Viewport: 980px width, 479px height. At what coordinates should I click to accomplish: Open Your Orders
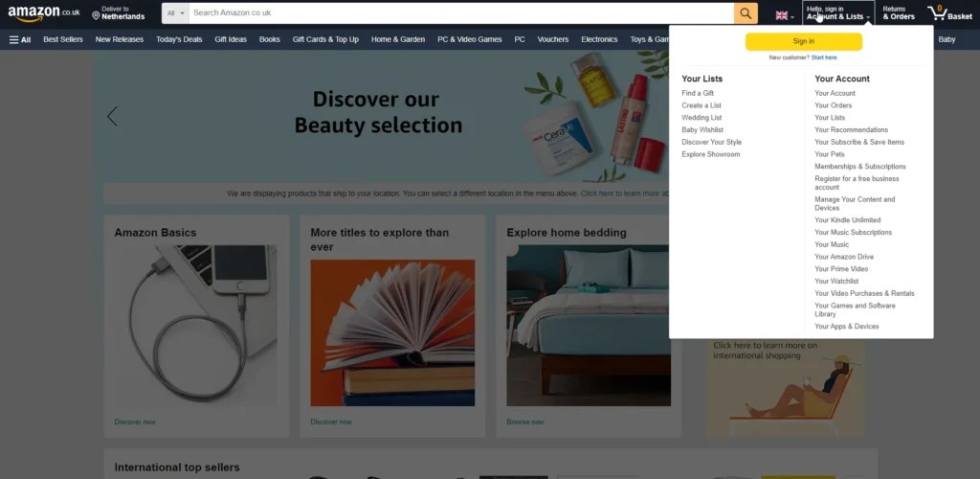tap(834, 105)
